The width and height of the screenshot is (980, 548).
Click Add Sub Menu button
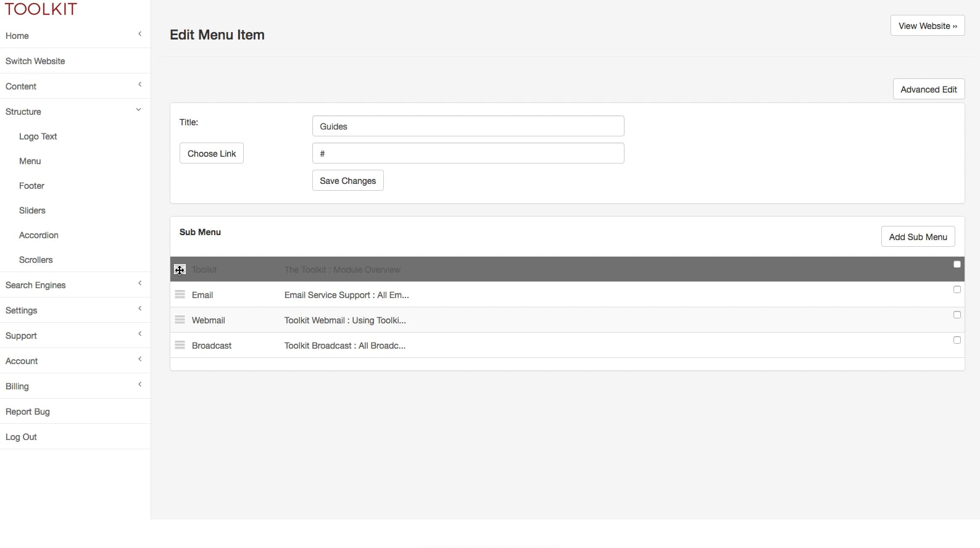tap(918, 237)
